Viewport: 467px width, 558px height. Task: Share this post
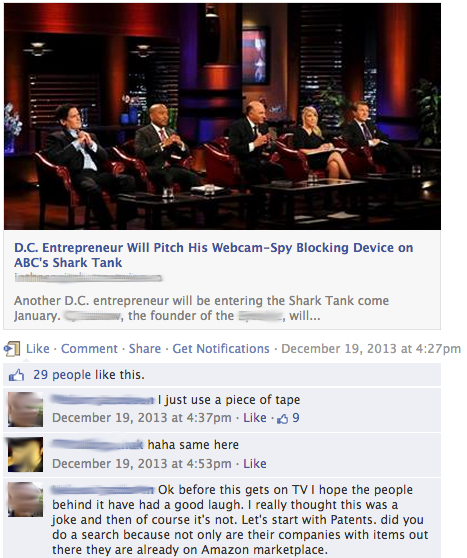[145, 349]
